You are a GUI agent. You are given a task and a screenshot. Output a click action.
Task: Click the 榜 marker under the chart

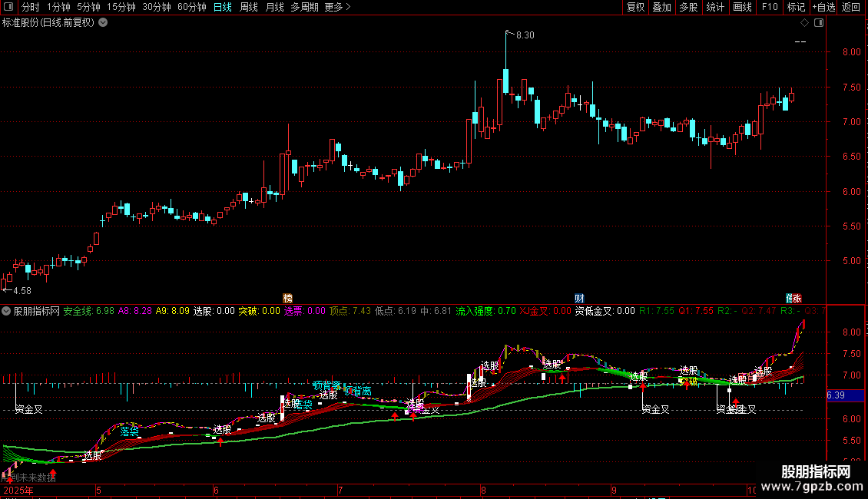pos(287,298)
